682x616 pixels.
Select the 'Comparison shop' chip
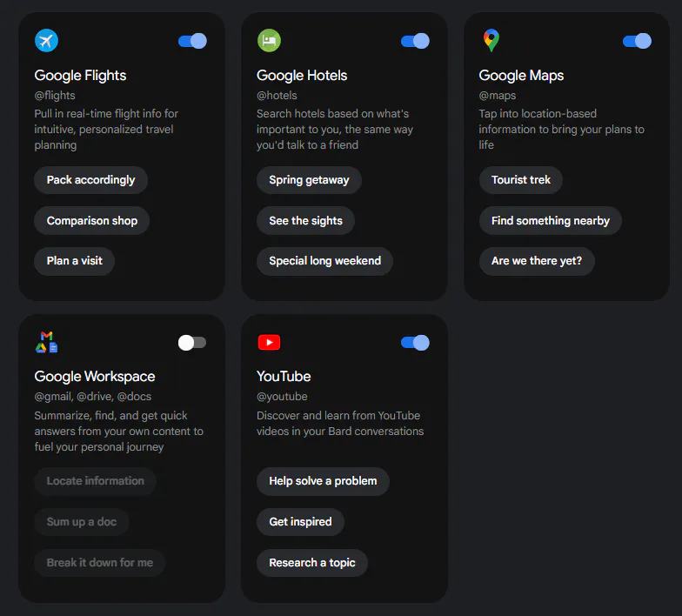tap(92, 221)
